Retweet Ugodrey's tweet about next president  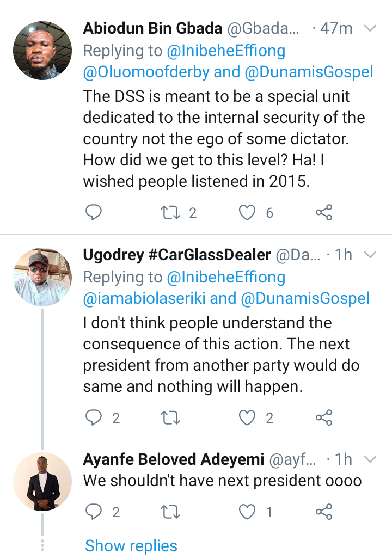[170, 417]
